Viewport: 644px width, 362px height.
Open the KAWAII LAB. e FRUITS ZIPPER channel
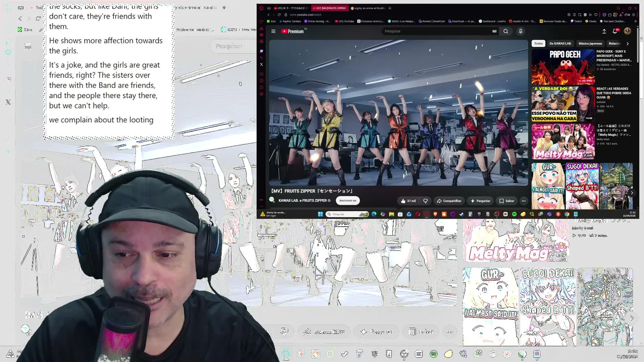304,201
